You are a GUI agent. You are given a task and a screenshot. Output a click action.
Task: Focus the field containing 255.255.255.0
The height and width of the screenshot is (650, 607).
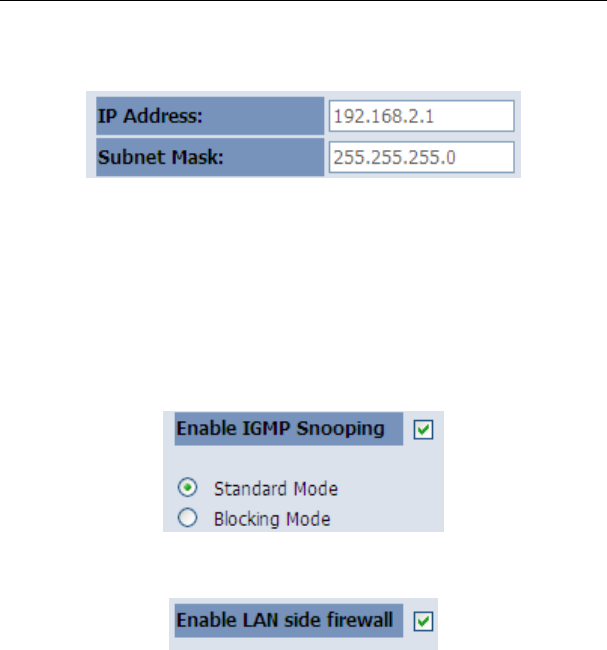pos(420,157)
